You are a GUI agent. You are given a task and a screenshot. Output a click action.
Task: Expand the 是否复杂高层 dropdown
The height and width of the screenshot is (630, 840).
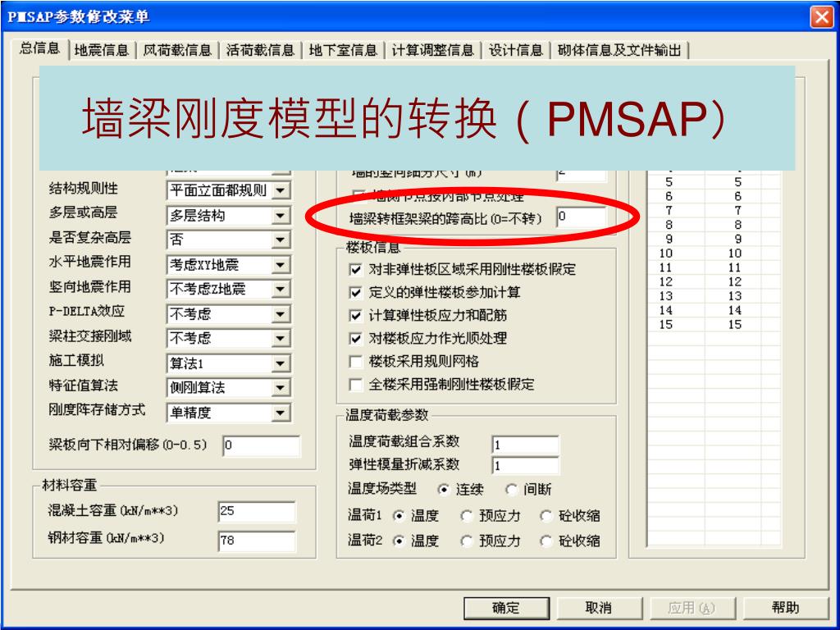click(x=281, y=240)
